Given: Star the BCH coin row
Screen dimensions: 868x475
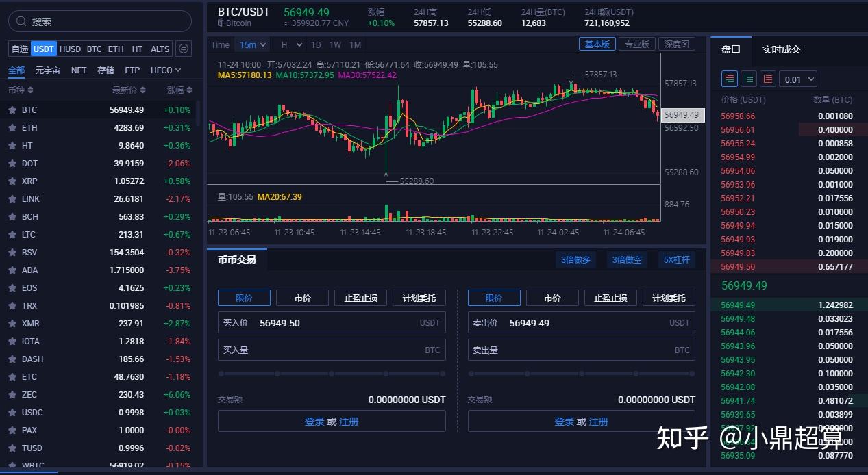Looking at the screenshot, I should (x=12, y=216).
